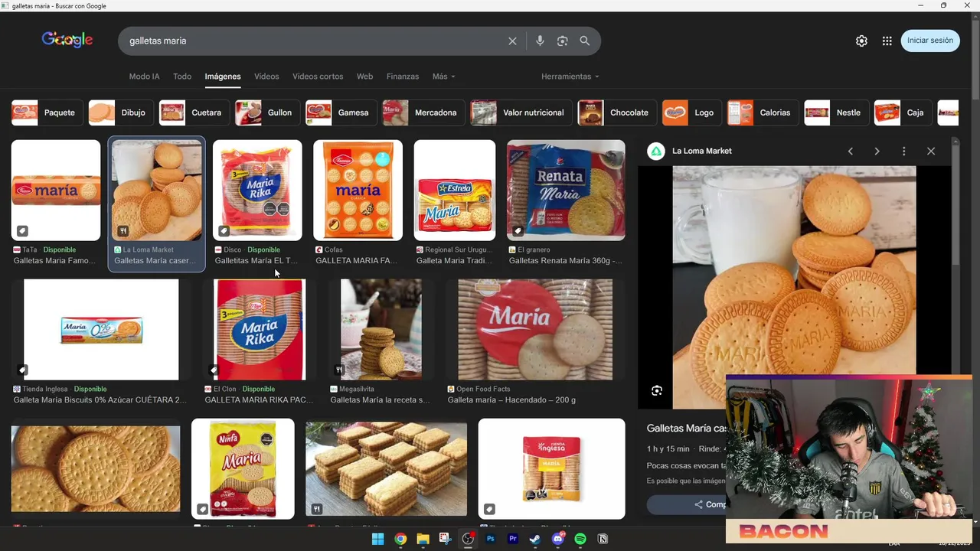Switch to the Todo tab
The image size is (980, 551).
[x=182, y=77]
